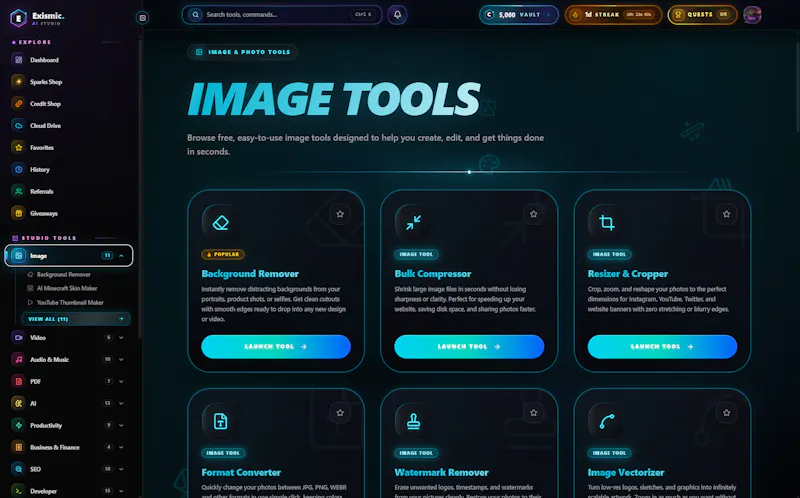
Task: Star the Resizer & Cropper tool
Action: (x=727, y=214)
